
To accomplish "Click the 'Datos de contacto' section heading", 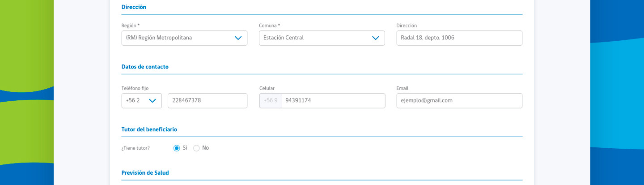I will point(145,67).
